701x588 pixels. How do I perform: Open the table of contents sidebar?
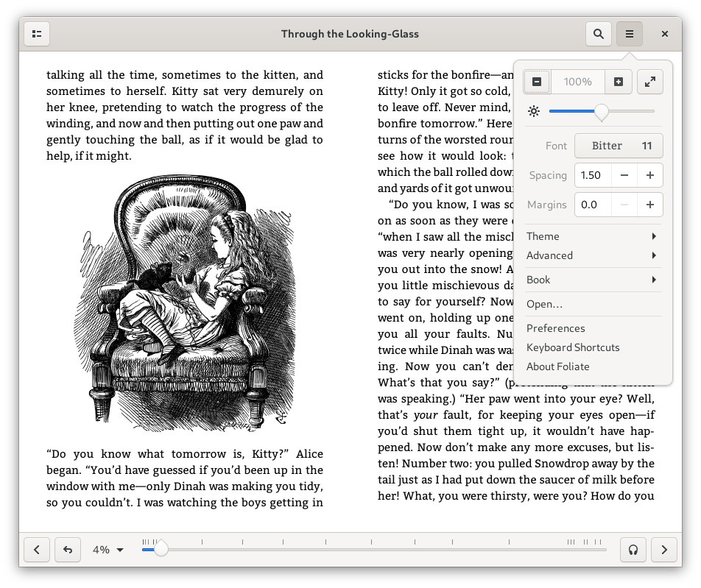coord(37,34)
